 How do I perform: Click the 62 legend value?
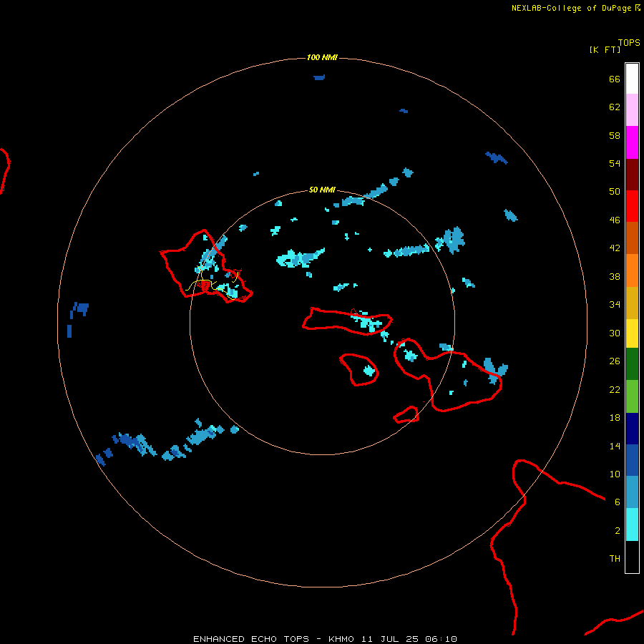pyautogui.click(x=615, y=107)
